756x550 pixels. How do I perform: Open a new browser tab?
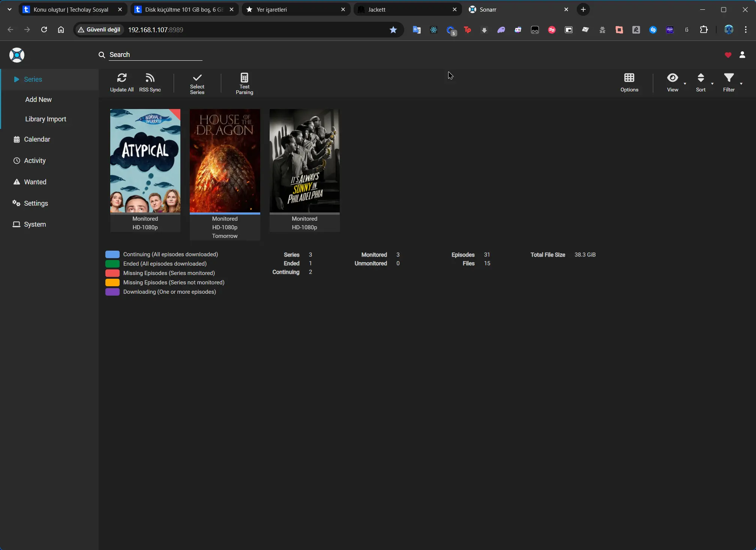click(583, 9)
